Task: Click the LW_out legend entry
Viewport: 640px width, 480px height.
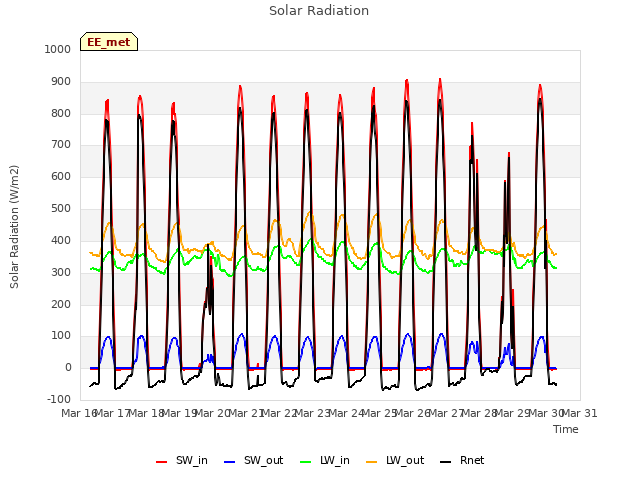Action: (x=395, y=460)
